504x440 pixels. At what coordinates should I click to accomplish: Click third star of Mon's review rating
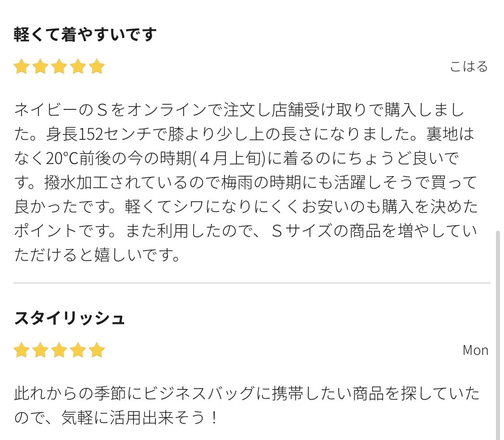point(59,350)
